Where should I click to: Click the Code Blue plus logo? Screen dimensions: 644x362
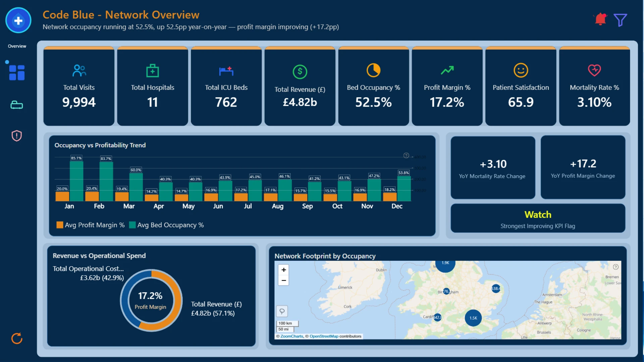coord(18,20)
